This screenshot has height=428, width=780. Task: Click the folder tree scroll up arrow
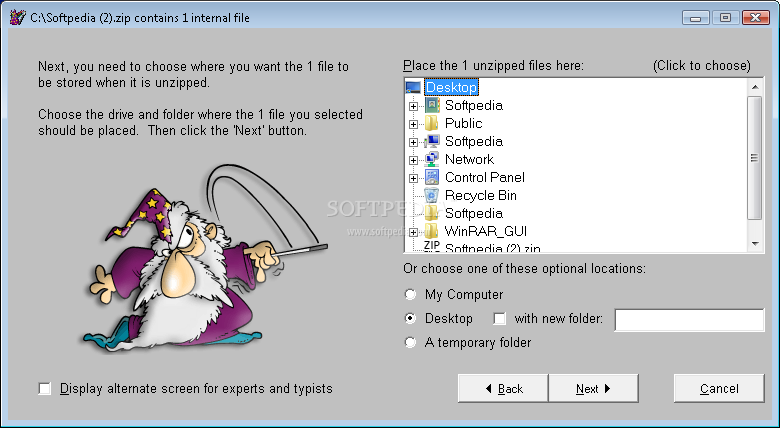pos(755,87)
